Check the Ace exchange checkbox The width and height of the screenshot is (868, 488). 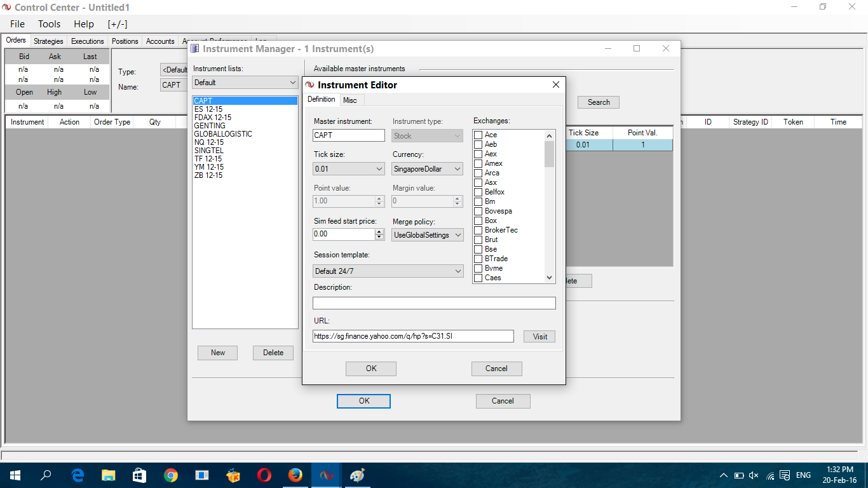pyautogui.click(x=478, y=135)
